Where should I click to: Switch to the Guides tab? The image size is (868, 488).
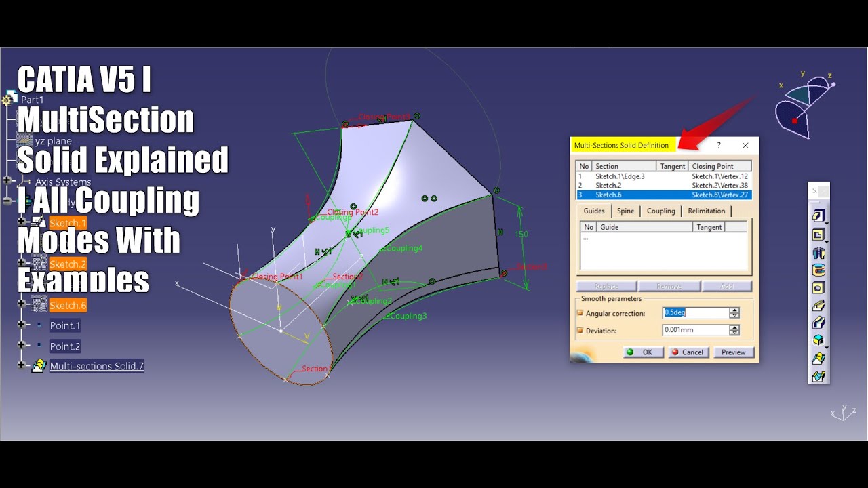pos(594,211)
